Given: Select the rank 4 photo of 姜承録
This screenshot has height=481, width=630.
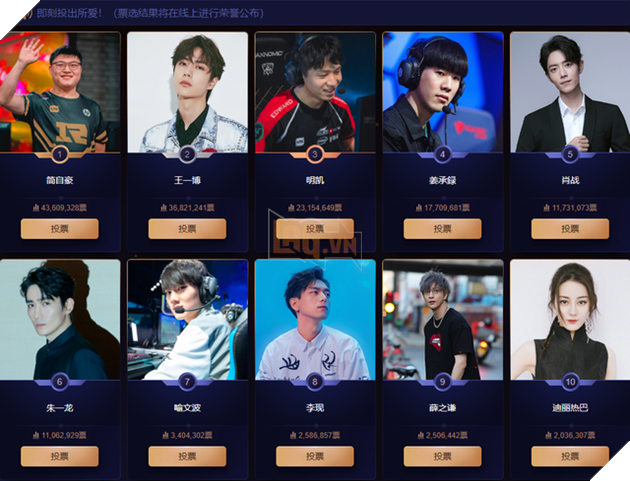Looking at the screenshot, I should click(x=443, y=92).
